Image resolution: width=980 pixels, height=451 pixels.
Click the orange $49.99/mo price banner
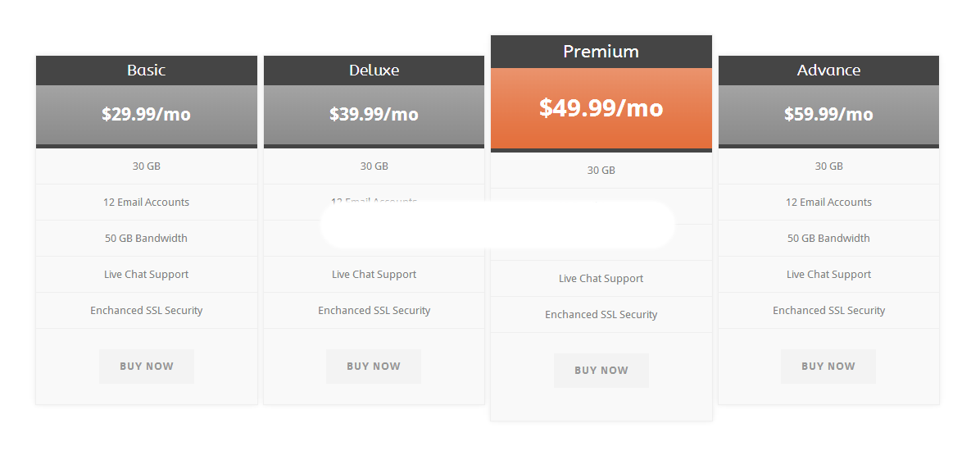[x=601, y=108]
